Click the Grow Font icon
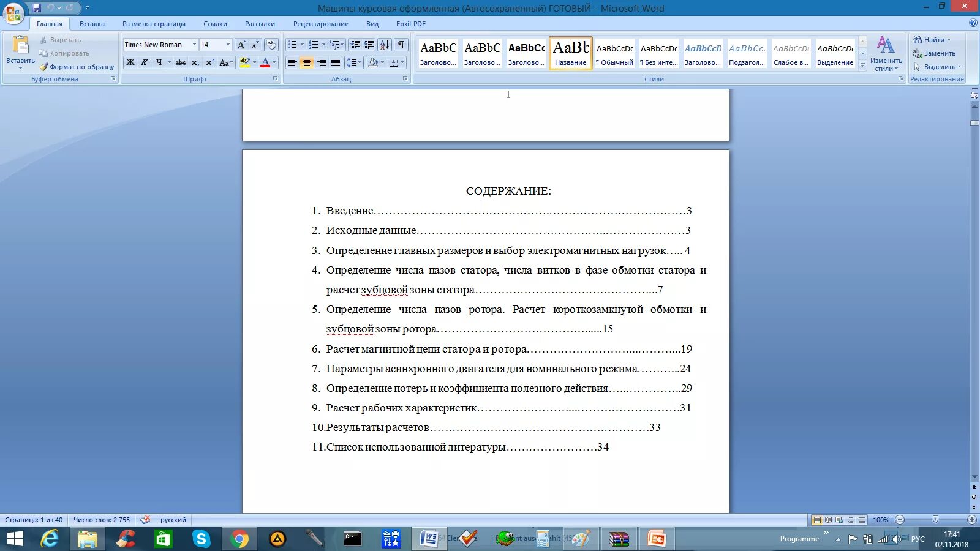This screenshot has width=980, height=551. point(241,45)
